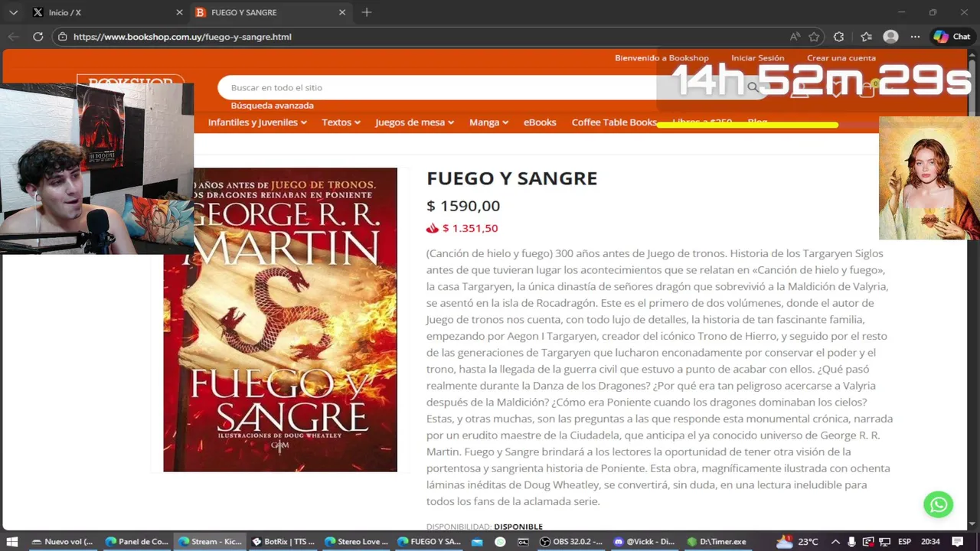Open the Nuevo vol taskbar item

[62, 542]
